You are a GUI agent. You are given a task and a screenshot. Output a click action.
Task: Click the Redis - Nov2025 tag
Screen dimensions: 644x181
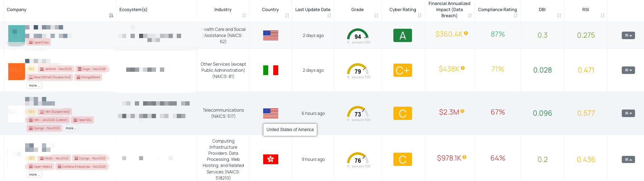click(x=54, y=158)
